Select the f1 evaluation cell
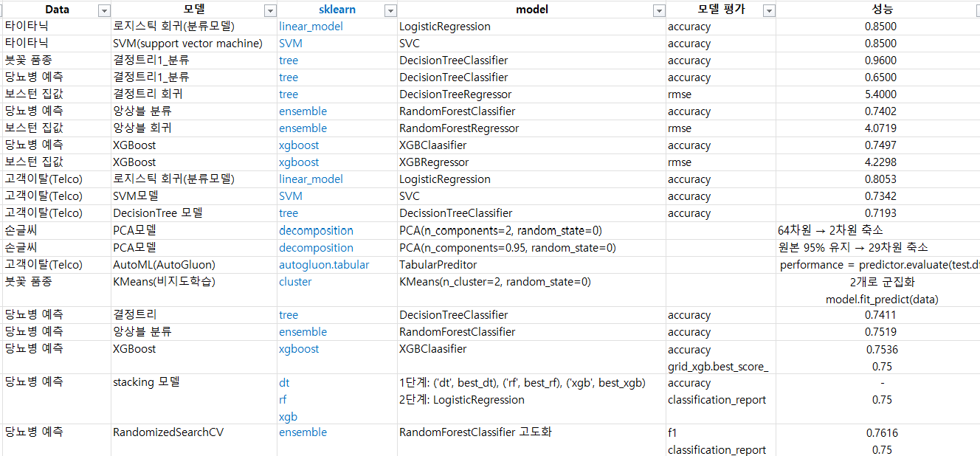This screenshot has height=456, width=980. coord(673,433)
